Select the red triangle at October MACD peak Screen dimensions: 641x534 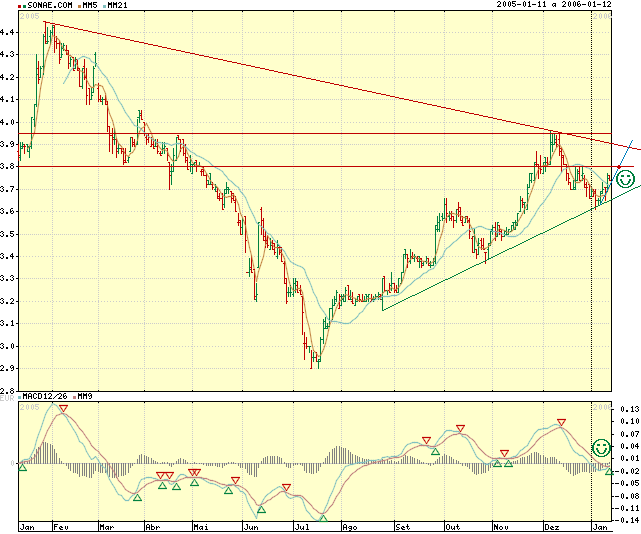(x=461, y=429)
